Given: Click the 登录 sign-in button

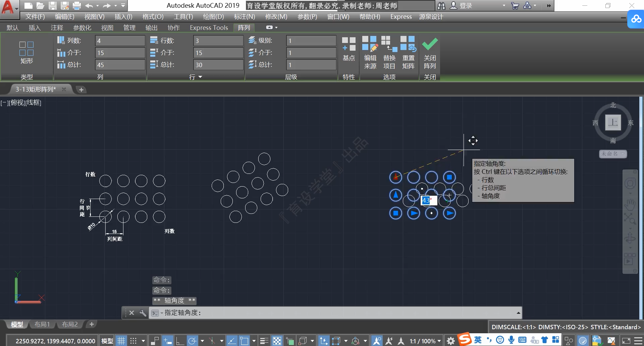Looking at the screenshot, I should click(x=461, y=5).
